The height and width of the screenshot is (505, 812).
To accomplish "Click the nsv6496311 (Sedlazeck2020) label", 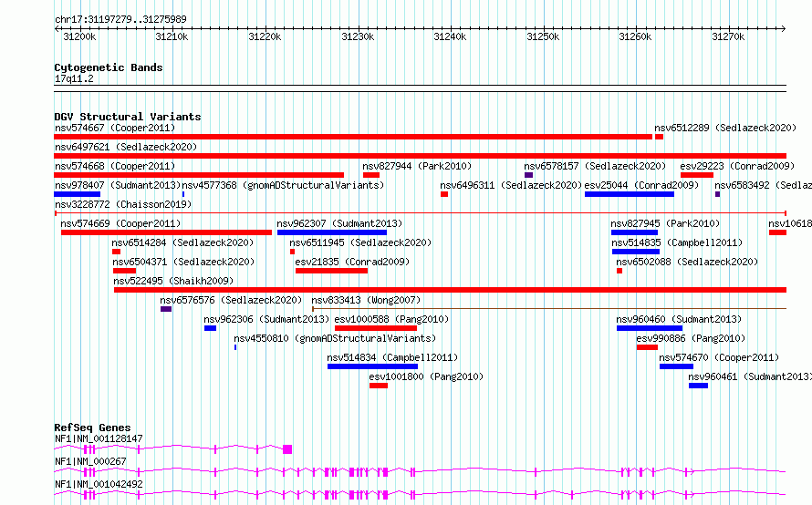I will [x=511, y=185].
